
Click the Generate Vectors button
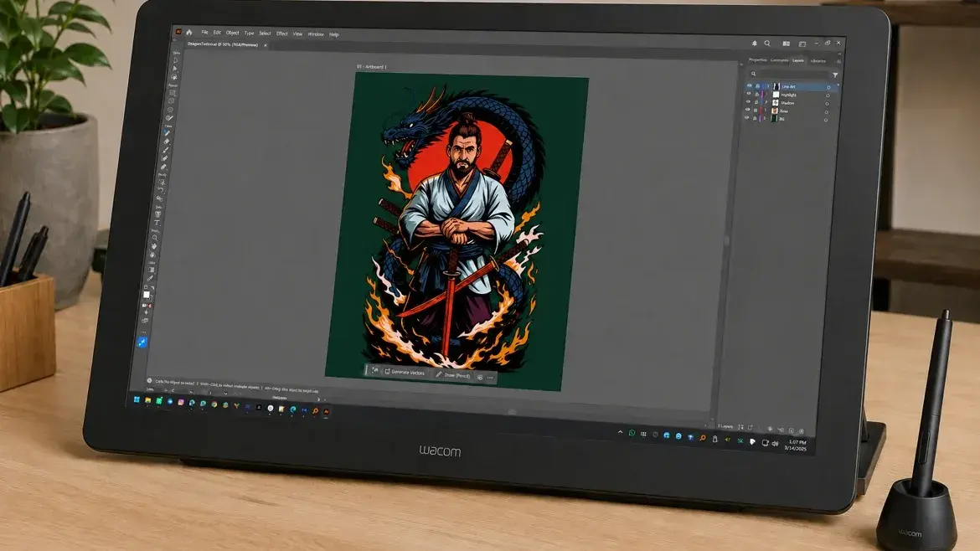(x=405, y=372)
